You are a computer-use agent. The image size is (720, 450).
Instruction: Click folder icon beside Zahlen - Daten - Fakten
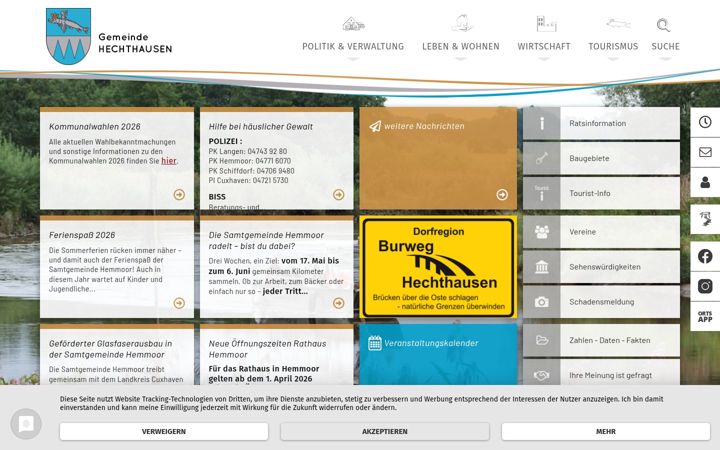click(541, 340)
